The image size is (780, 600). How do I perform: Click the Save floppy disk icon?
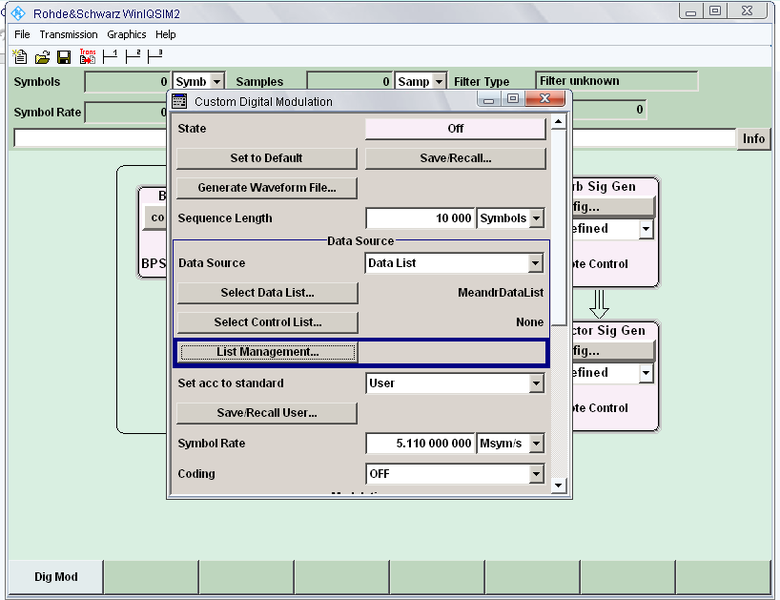64,57
